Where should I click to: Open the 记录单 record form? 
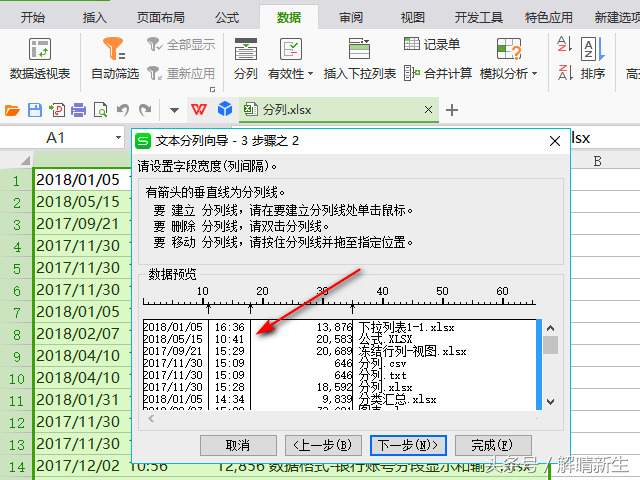[432, 44]
